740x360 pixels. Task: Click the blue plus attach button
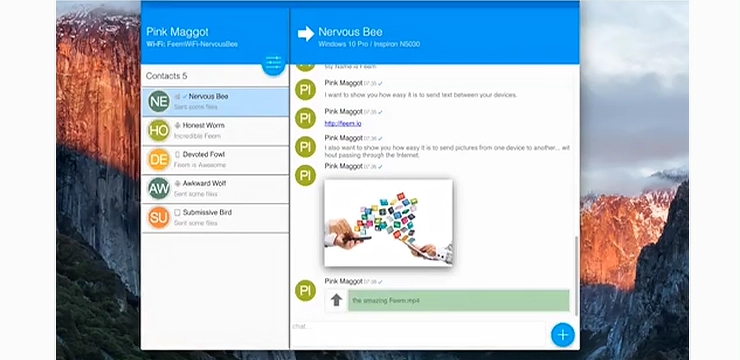pyautogui.click(x=563, y=335)
